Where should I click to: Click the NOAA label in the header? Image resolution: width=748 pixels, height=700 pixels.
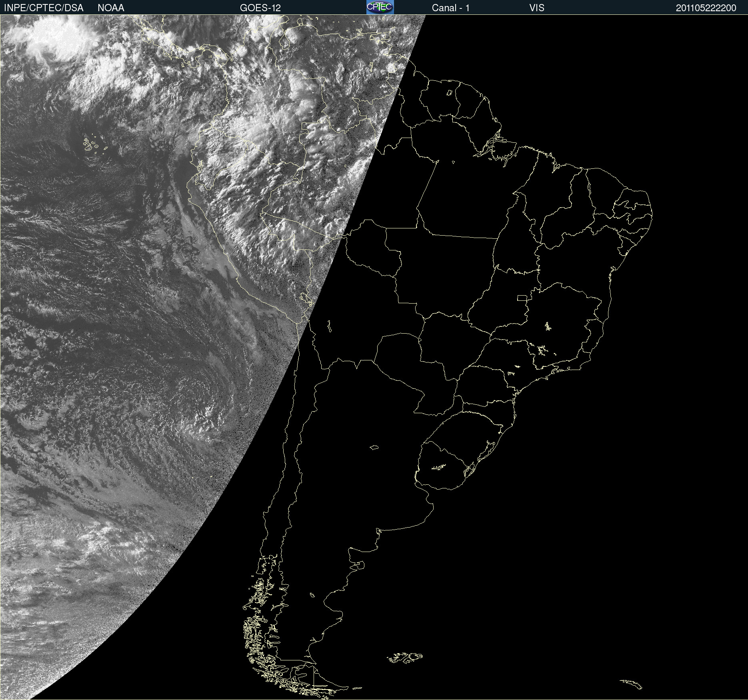tap(111, 8)
